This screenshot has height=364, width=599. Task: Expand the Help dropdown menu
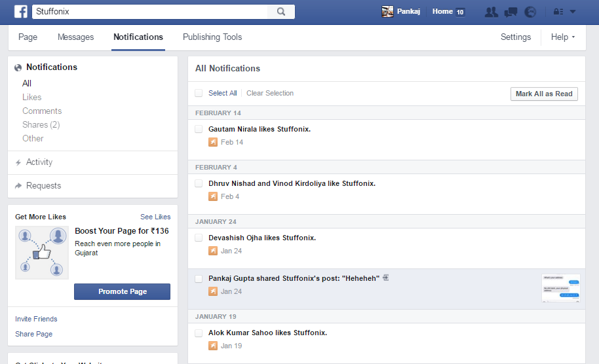coord(563,37)
